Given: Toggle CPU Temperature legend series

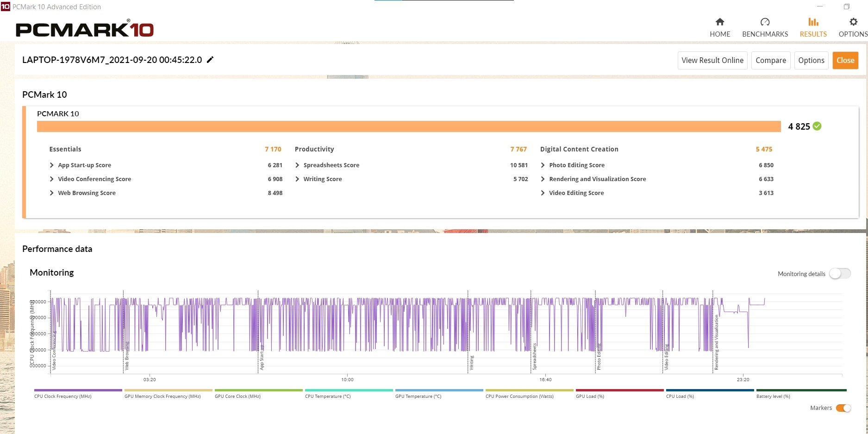Looking at the screenshot, I should tap(349, 394).
